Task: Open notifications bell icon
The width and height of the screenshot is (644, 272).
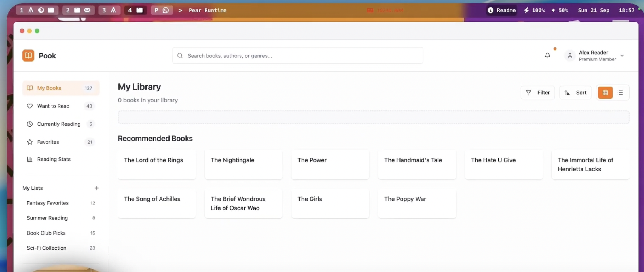Action: tap(547, 55)
